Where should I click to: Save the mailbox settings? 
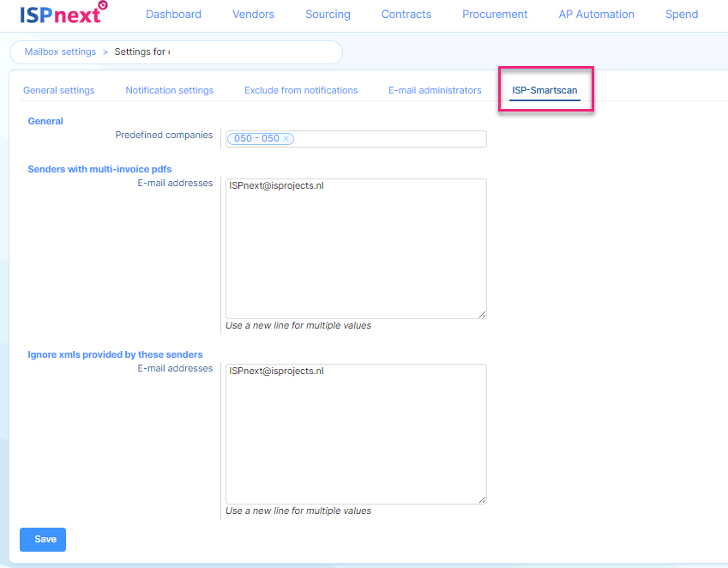(43, 539)
